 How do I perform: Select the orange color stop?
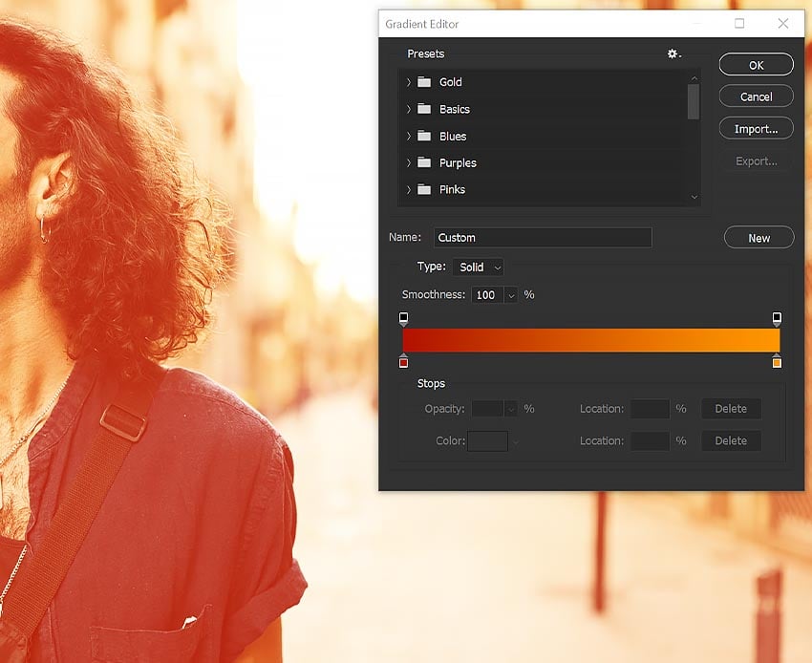[777, 361]
